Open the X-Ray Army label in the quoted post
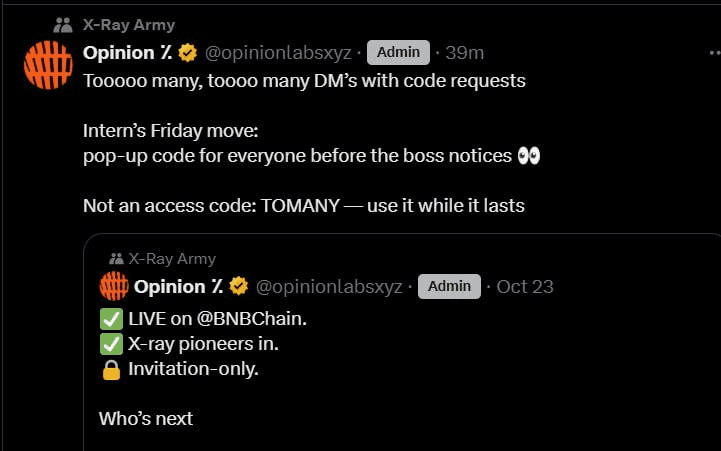This screenshot has width=721, height=451. pos(172,259)
